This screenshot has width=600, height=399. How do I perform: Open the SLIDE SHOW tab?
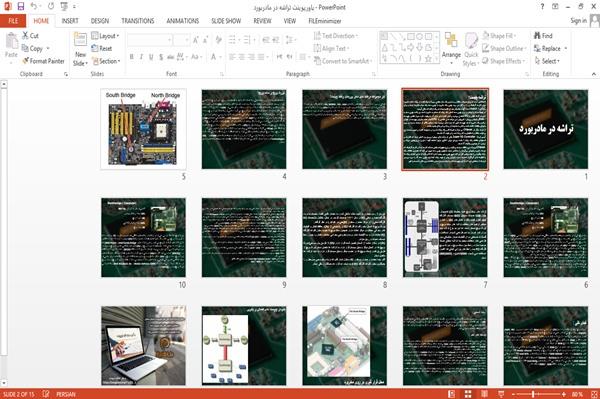(x=226, y=21)
